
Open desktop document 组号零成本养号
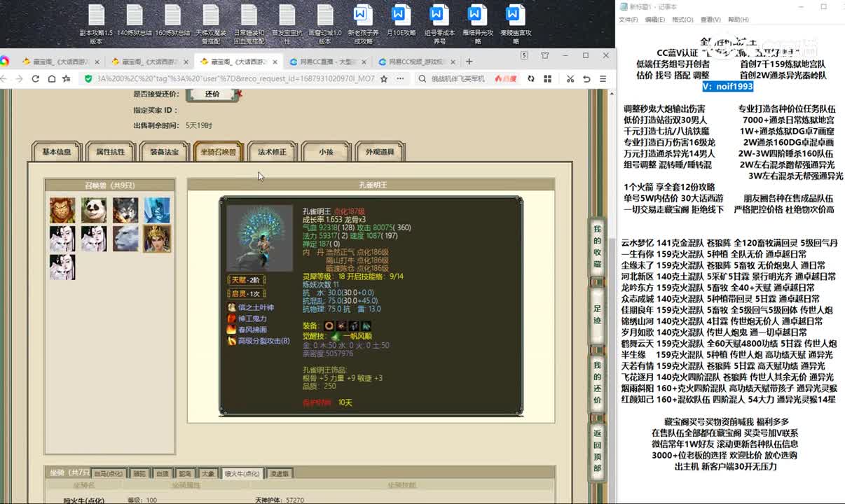[439, 24]
